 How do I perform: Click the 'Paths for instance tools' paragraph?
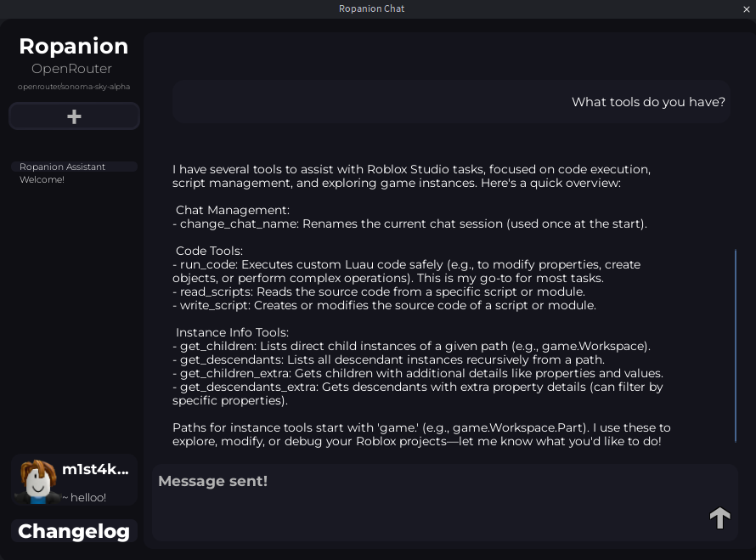tap(421, 434)
